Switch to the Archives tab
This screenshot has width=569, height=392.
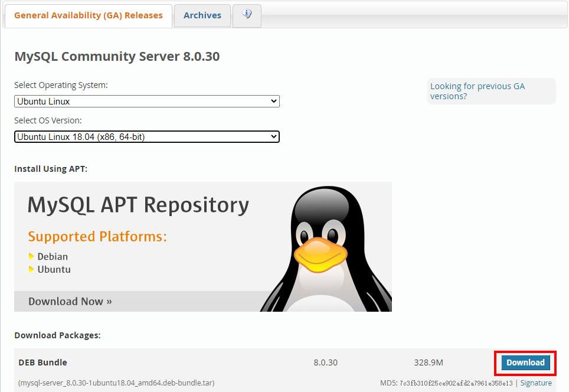click(202, 15)
